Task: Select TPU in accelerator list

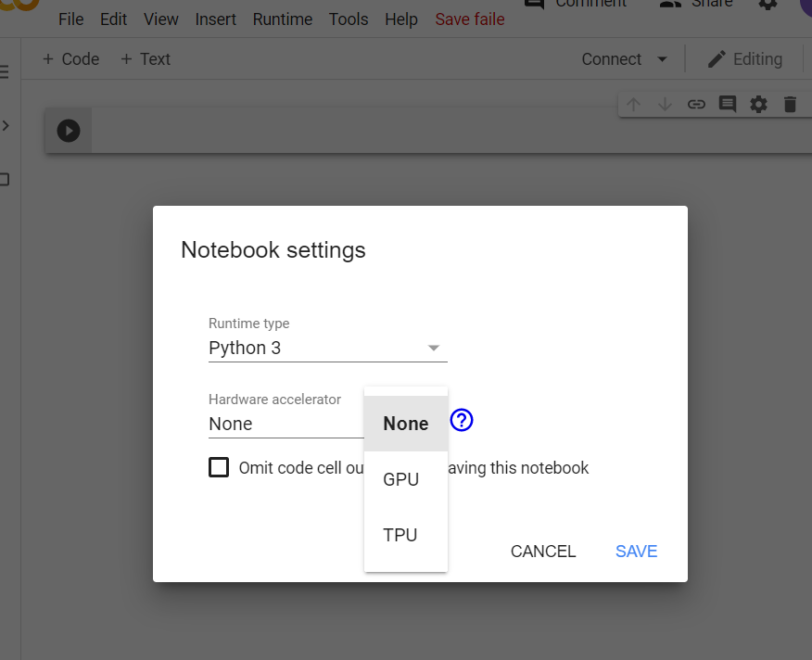Action: [x=406, y=535]
